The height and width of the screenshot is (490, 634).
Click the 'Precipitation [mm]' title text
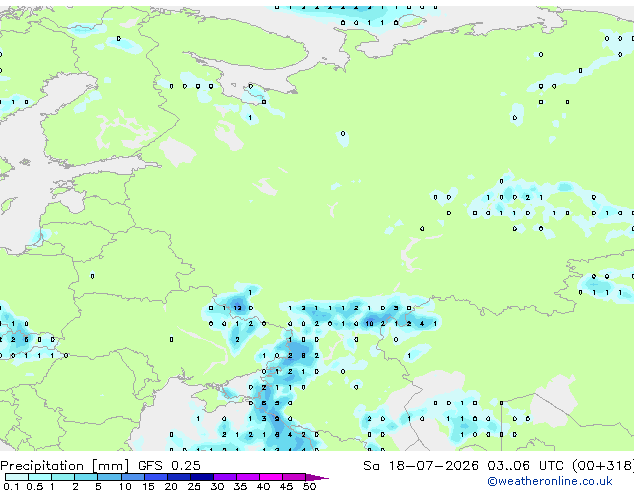point(65,466)
